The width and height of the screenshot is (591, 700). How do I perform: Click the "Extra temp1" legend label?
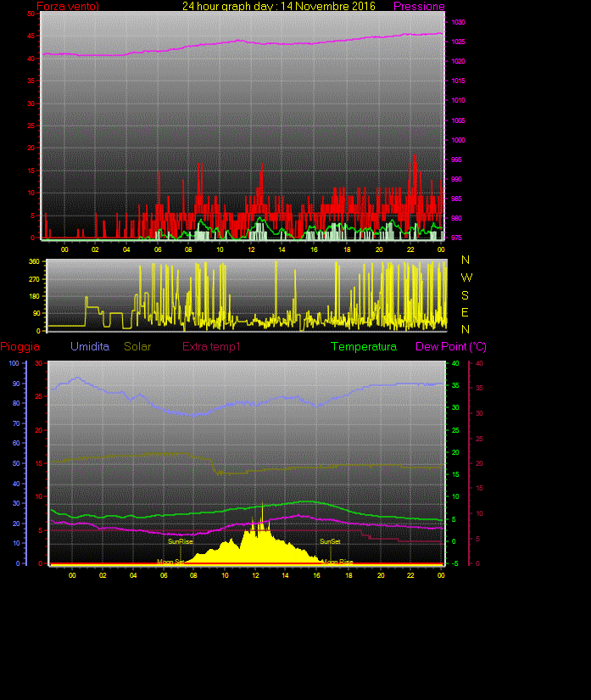point(211,346)
